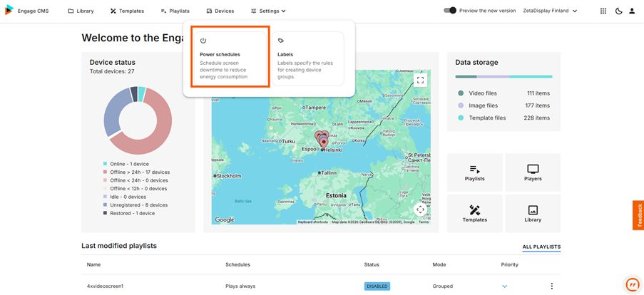Open the chat support bubble icon
The height and width of the screenshot is (295, 644).
coord(632,284)
